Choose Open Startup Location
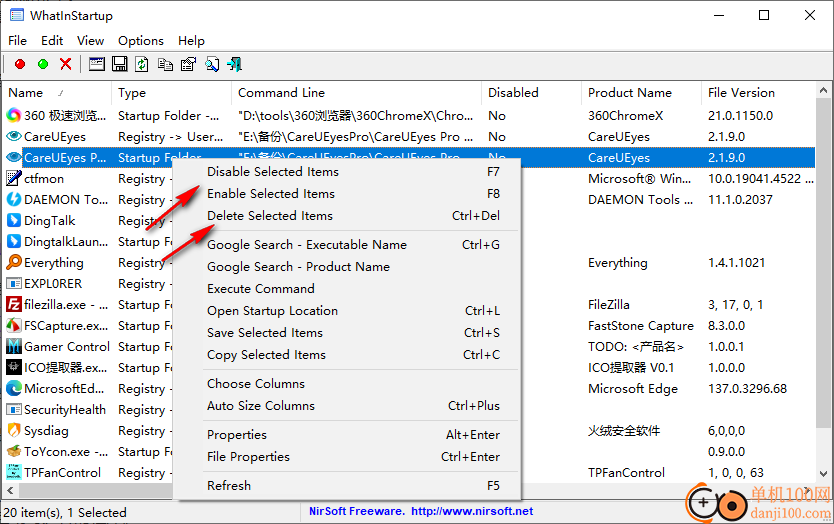This screenshot has height=524, width=834. coord(348,311)
